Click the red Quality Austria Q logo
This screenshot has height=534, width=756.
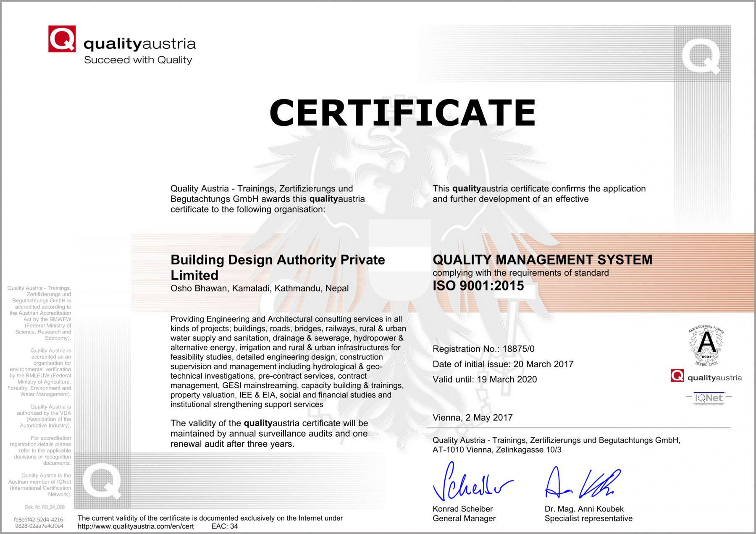pyautogui.click(x=62, y=39)
